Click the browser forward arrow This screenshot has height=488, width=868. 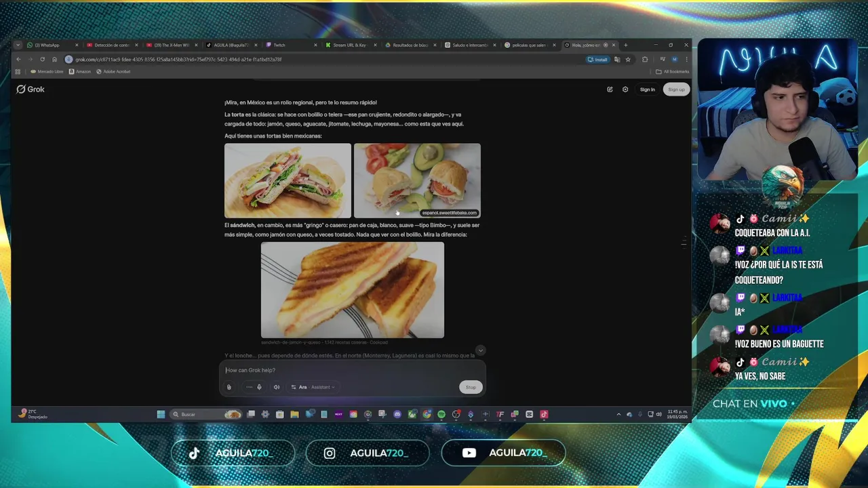(x=30, y=59)
